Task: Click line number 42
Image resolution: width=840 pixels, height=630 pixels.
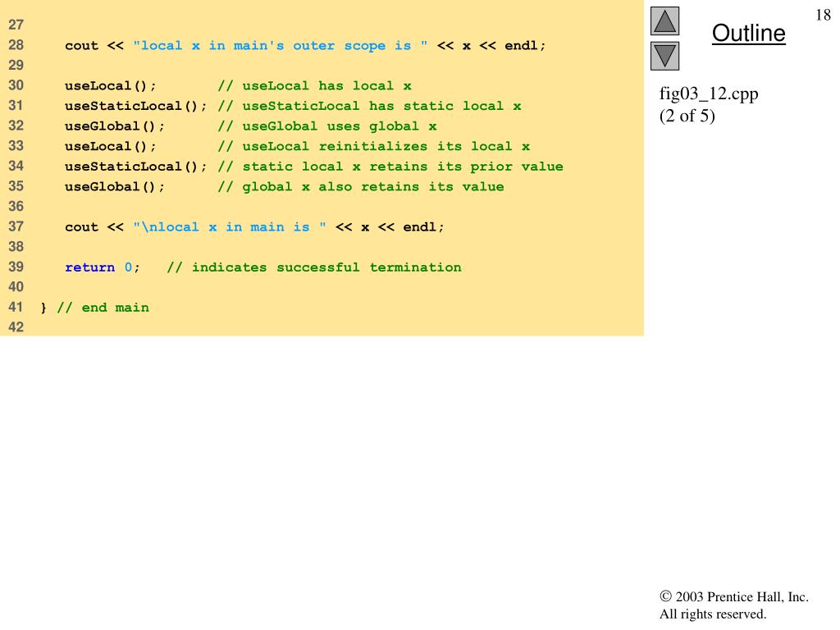Action: (x=16, y=327)
